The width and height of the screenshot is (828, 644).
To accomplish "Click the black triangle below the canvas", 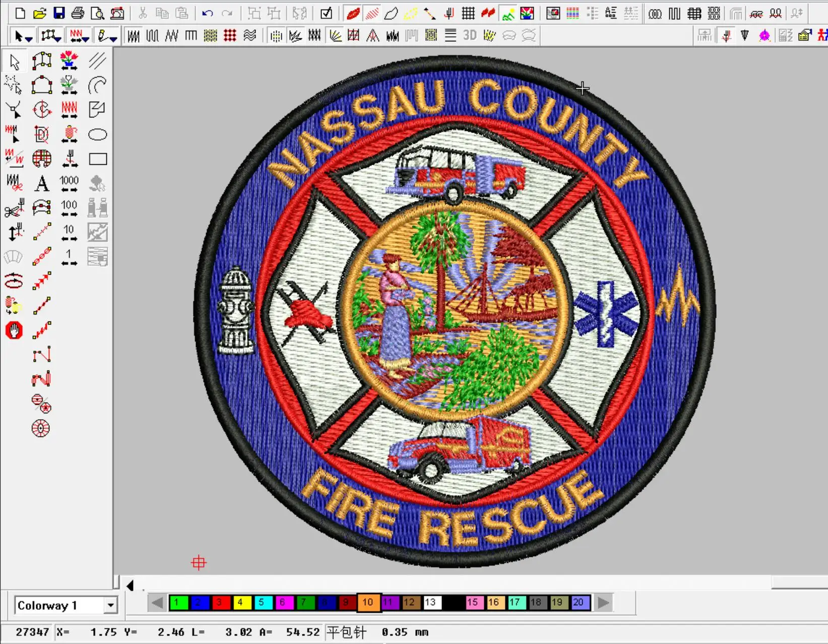I will (x=130, y=586).
